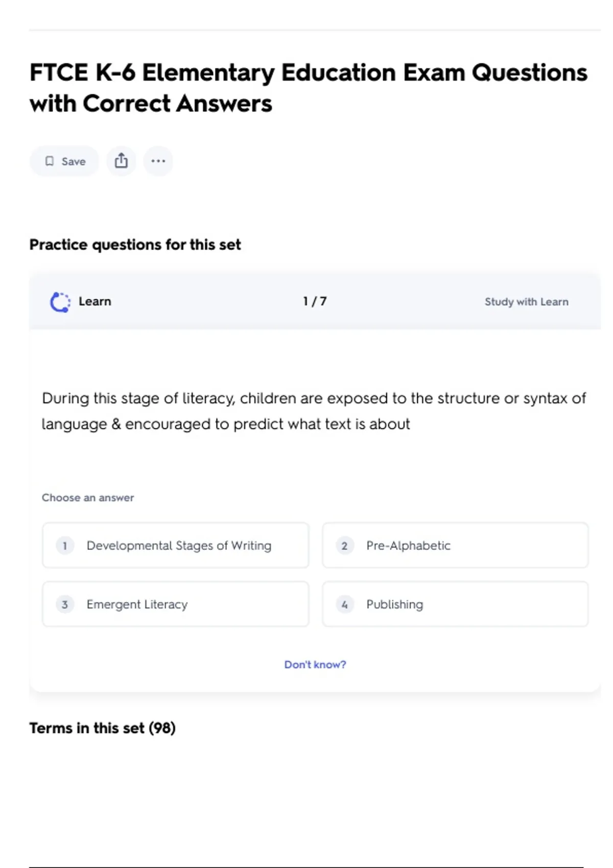Click the Save button
613x868 pixels.
tap(65, 161)
